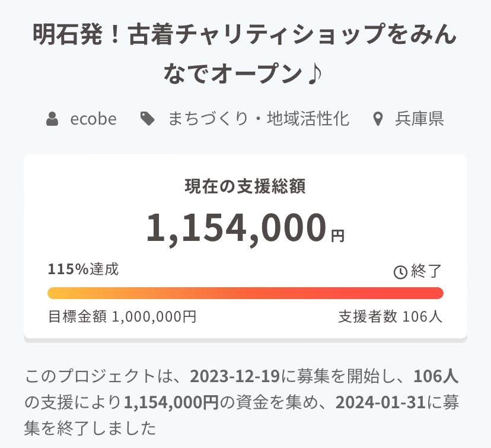Click the tag icon before まちづくり・地域活性化
This screenshot has width=491, height=448.
pos(147,119)
